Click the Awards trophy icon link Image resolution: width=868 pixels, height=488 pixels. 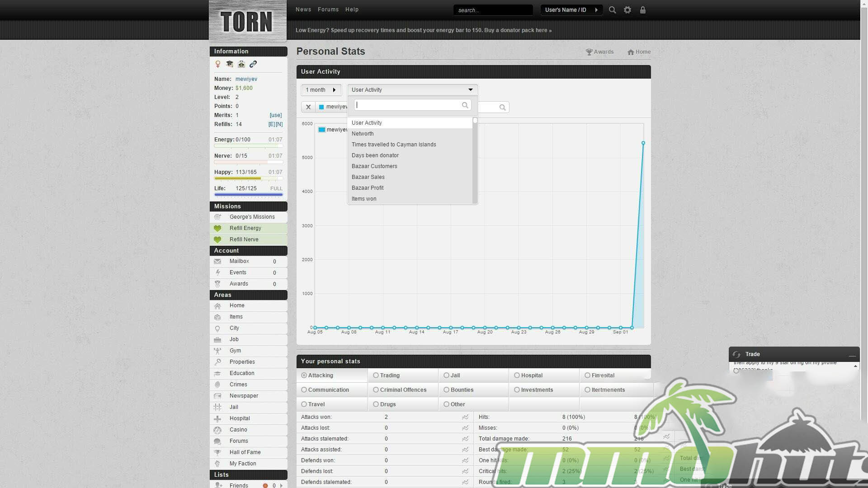point(589,52)
